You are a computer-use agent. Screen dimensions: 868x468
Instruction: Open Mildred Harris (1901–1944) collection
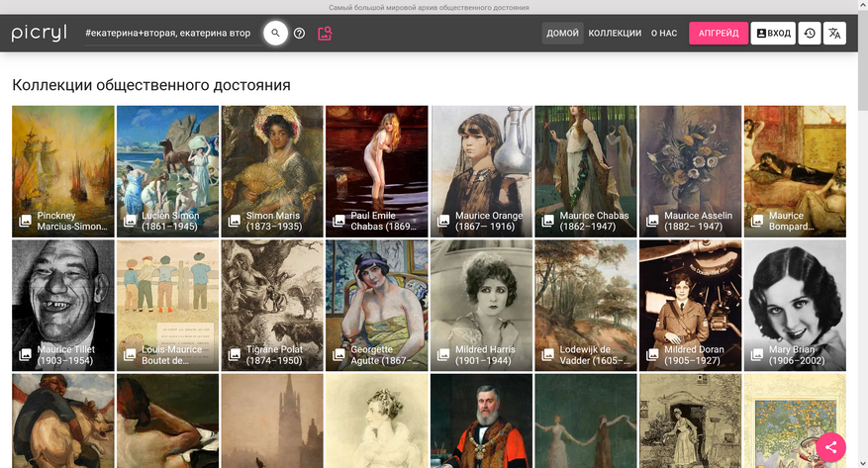point(482,306)
